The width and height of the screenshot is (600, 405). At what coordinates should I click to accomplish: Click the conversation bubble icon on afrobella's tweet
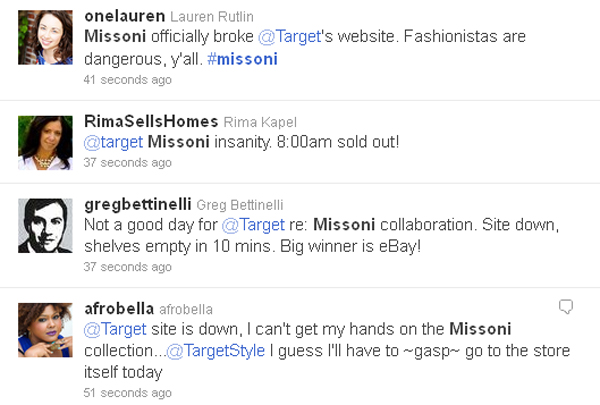coord(565,305)
